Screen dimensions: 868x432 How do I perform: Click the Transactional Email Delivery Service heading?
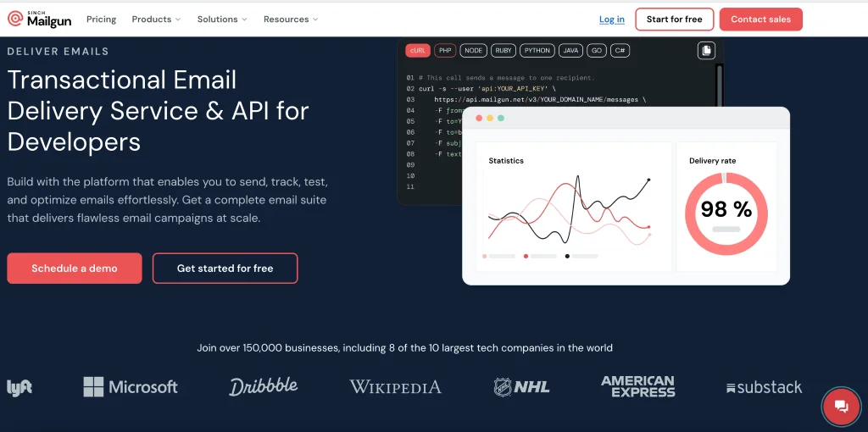point(158,111)
